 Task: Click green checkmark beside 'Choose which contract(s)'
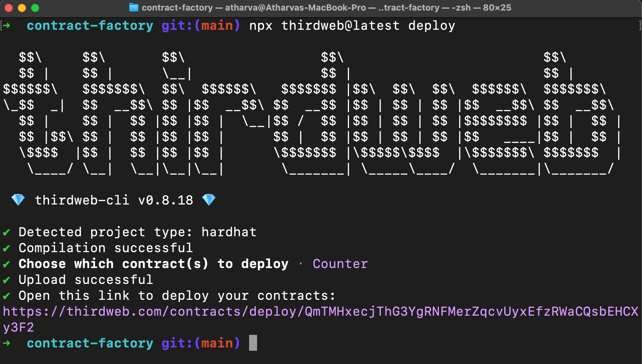point(6,264)
